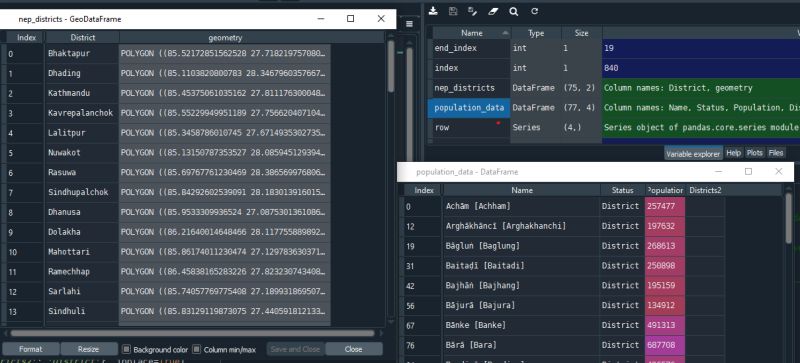This screenshot has width=800, height=363.
Task: Click the Type column header in Variable explorer
Action: tap(536, 33)
